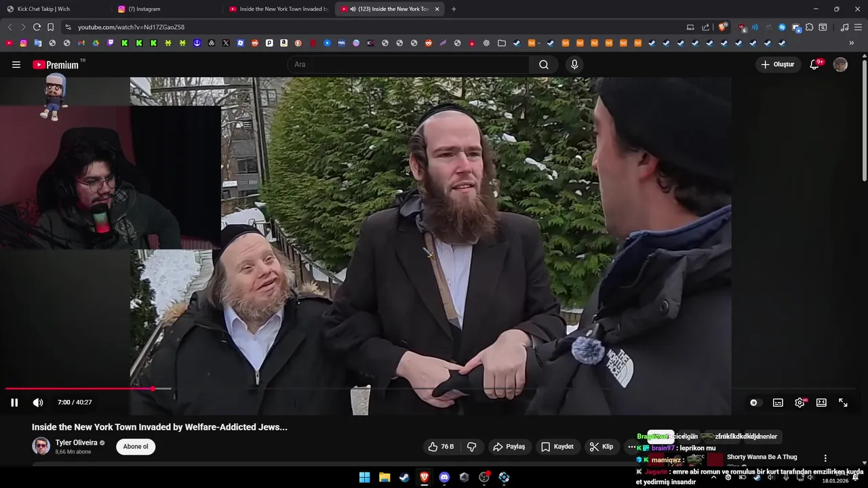The height and width of the screenshot is (488, 868).
Task: Switch player to theater mode
Action: (x=821, y=403)
